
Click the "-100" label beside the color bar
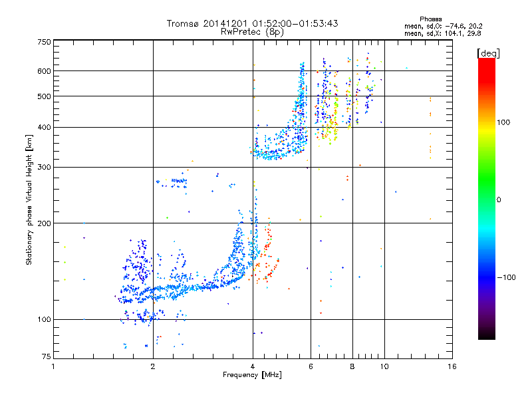506,277
